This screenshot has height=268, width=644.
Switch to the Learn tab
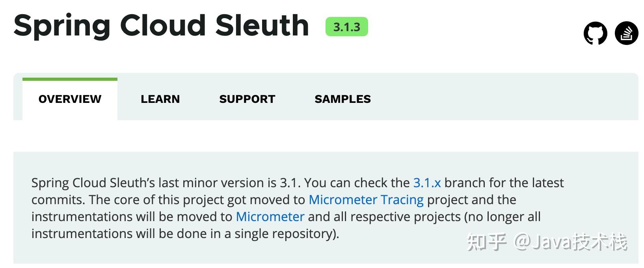[x=160, y=99]
